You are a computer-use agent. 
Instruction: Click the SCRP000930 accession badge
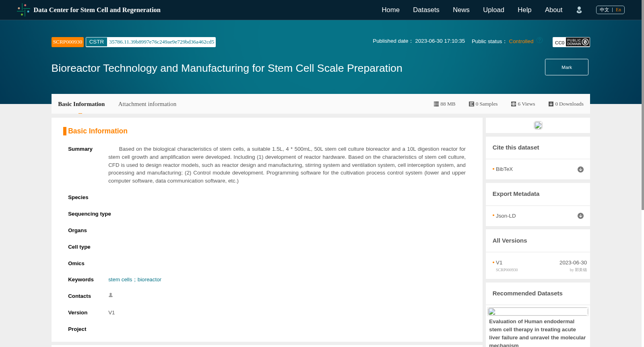pos(68,42)
